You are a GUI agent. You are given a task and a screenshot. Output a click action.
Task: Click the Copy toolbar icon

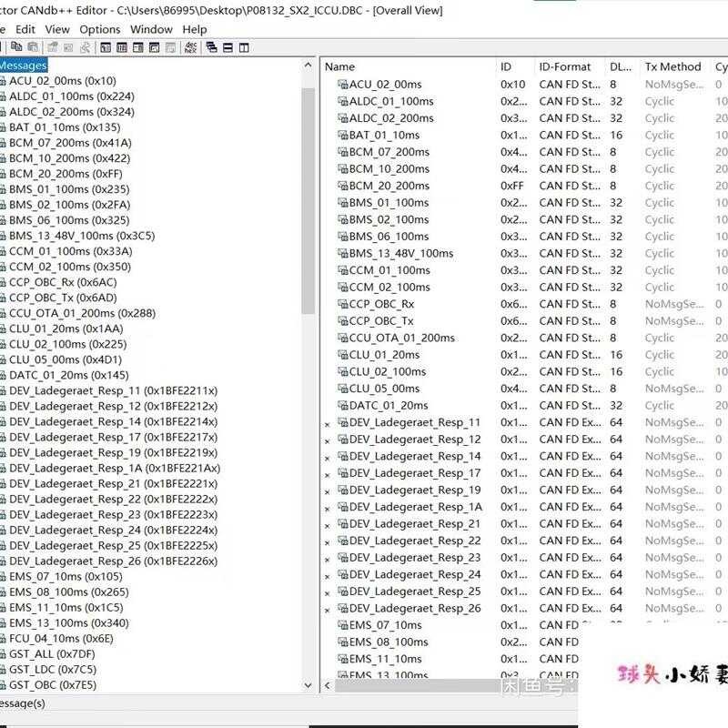click(15, 47)
